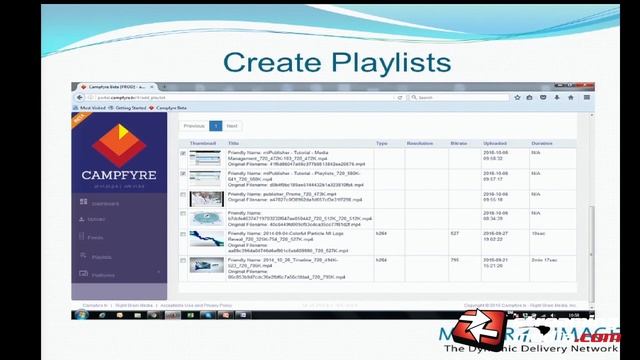Click the browser Search field
The height and width of the screenshot is (360, 640).
458,98
